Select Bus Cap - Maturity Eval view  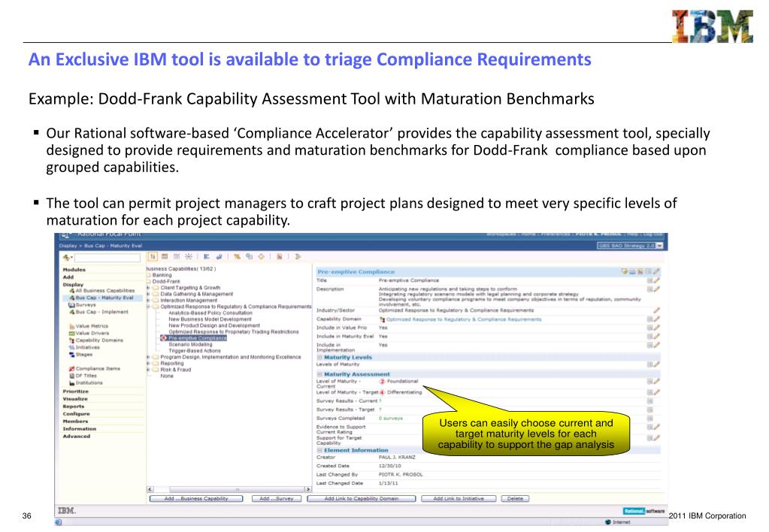(x=104, y=298)
